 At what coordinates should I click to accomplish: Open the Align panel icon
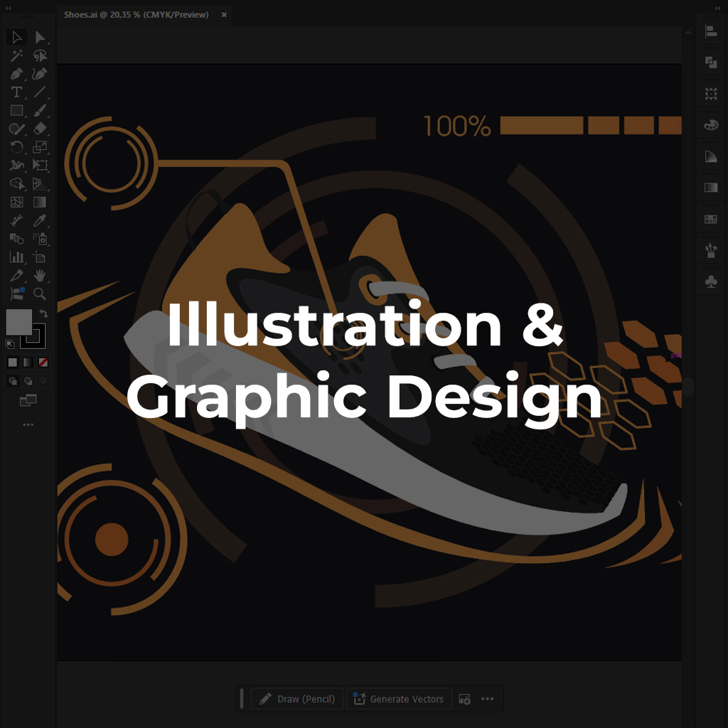coord(710,31)
